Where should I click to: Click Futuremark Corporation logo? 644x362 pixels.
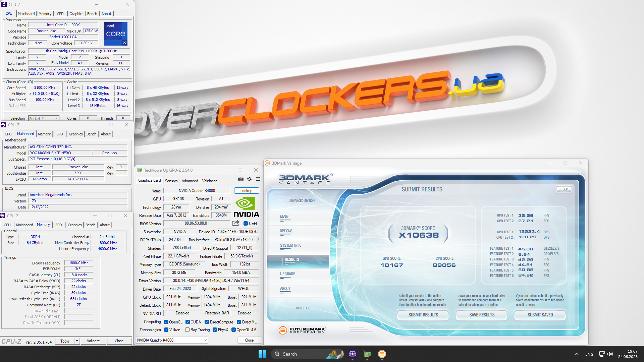pyautogui.click(x=302, y=330)
